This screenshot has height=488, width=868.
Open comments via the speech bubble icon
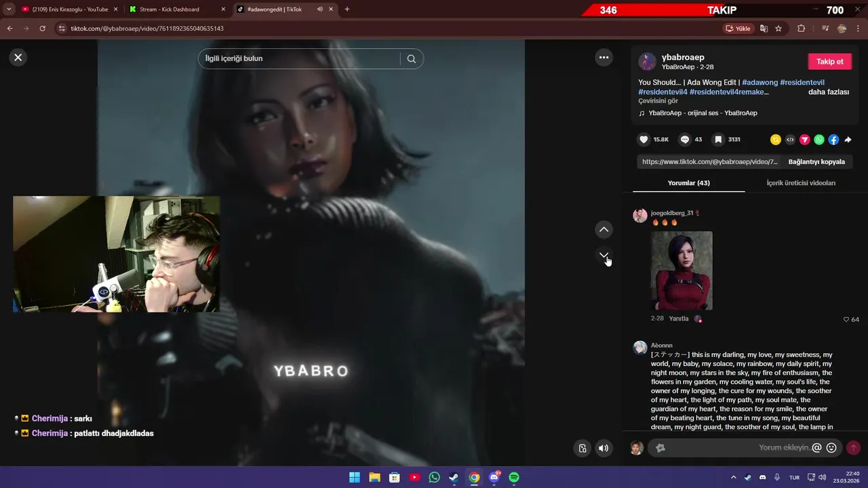coord(685,140)
